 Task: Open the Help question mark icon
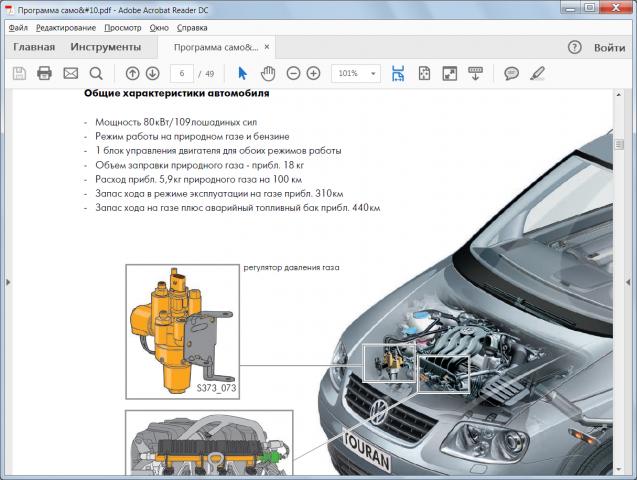click(574, 48)
